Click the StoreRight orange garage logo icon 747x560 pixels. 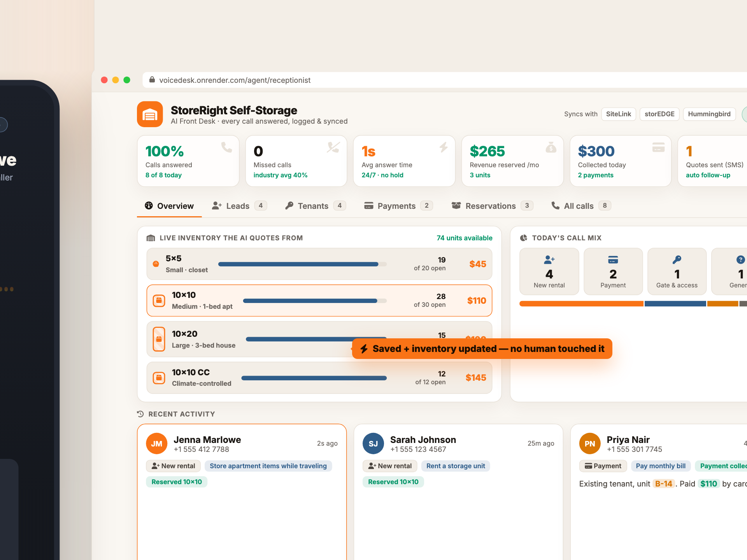click(150, 114)
